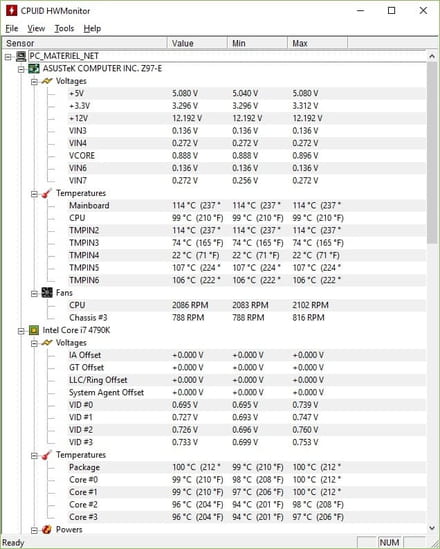Click the ASUSTeK motherboard icon
This screenshot has width=440, height=549.
pos(34,68)
